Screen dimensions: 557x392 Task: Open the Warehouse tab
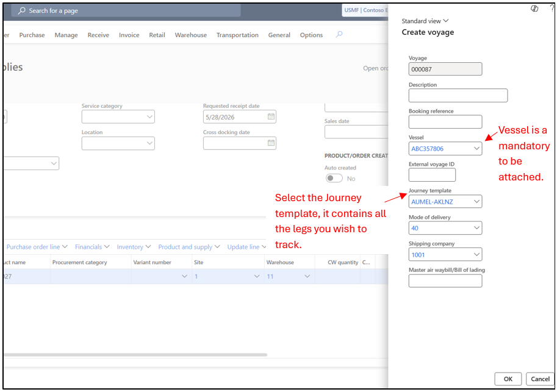pos(191,35)
